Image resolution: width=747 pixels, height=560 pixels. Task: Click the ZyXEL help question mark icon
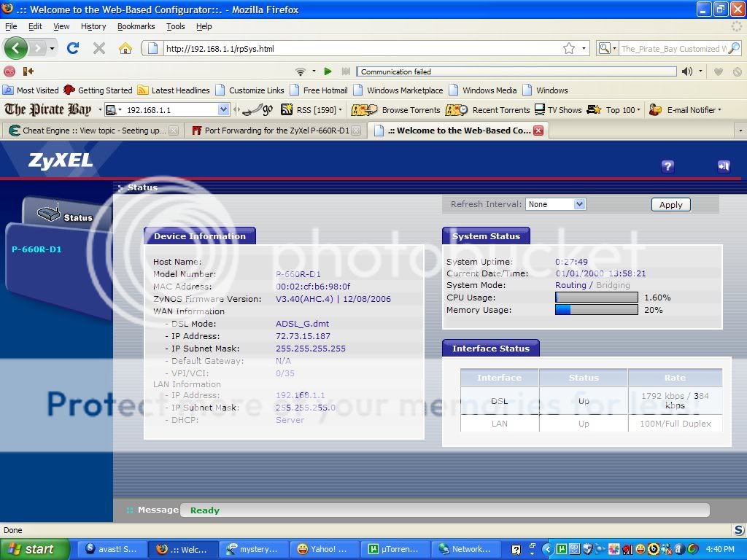(x=667, y=166)
